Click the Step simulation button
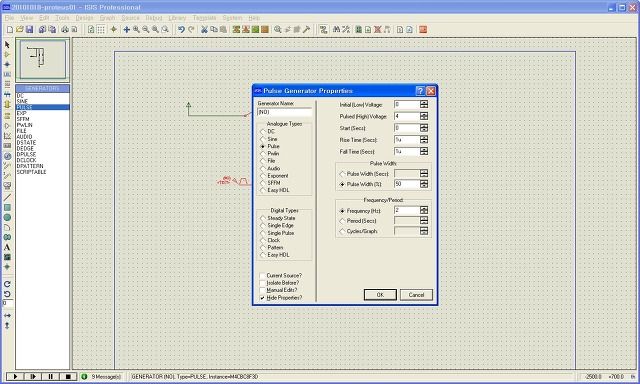The height and width of the screenshot is (384, 640). coord(33,376)
